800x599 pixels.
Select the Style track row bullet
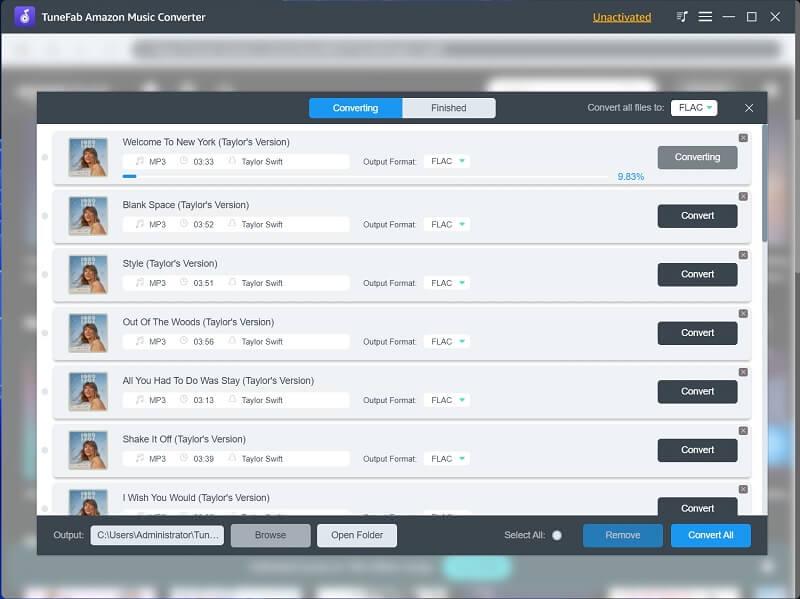45,275
